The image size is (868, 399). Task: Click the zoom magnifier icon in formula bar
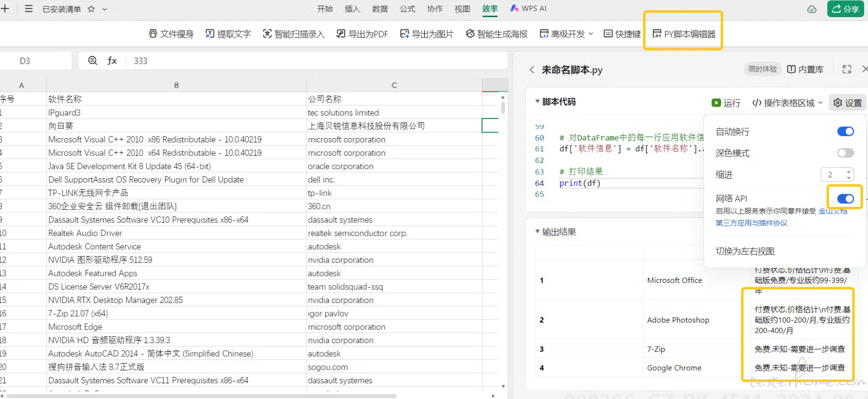[92, 61]
